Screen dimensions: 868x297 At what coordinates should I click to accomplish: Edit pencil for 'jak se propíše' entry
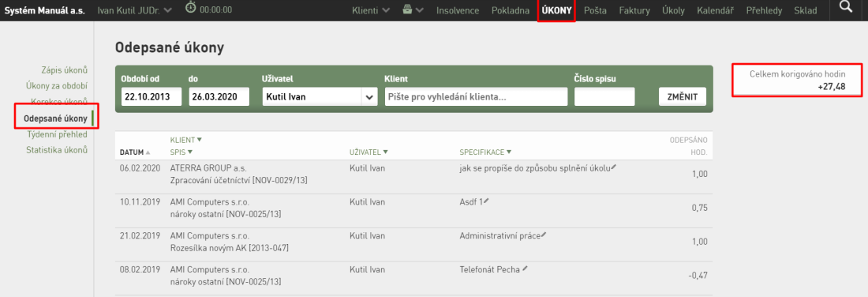coord(613,167)
